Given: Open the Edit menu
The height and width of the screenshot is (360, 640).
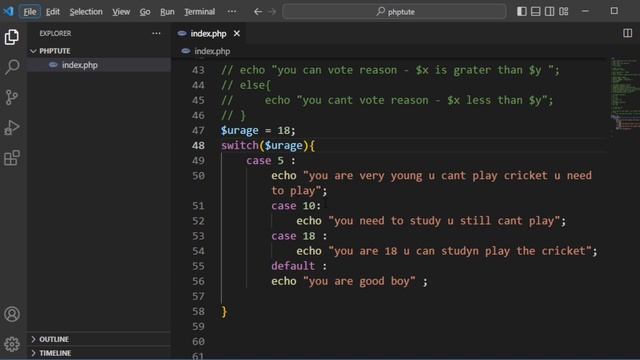Looking at the screenshot, I should (53, 11).
